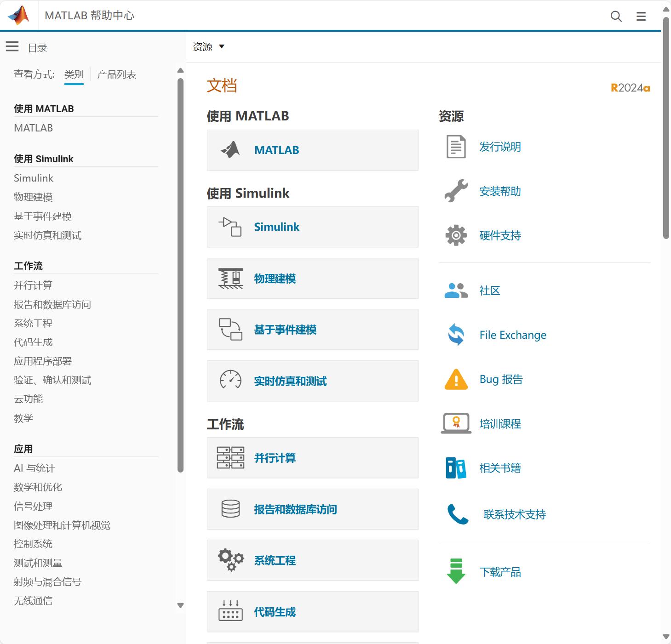The width and height of the screenshot is (671, 644).
Task: Select 图像处理和计算机视觉 in the sidebar
Action: click(x=62, y=525)
